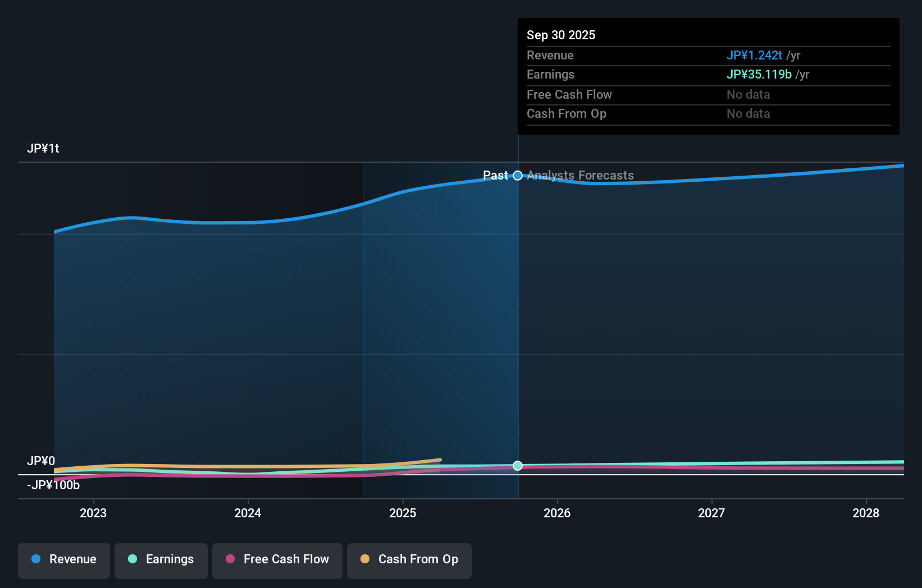
Task: Expand the Sep 30 2025 tooltip header
Action: point(561,35)
